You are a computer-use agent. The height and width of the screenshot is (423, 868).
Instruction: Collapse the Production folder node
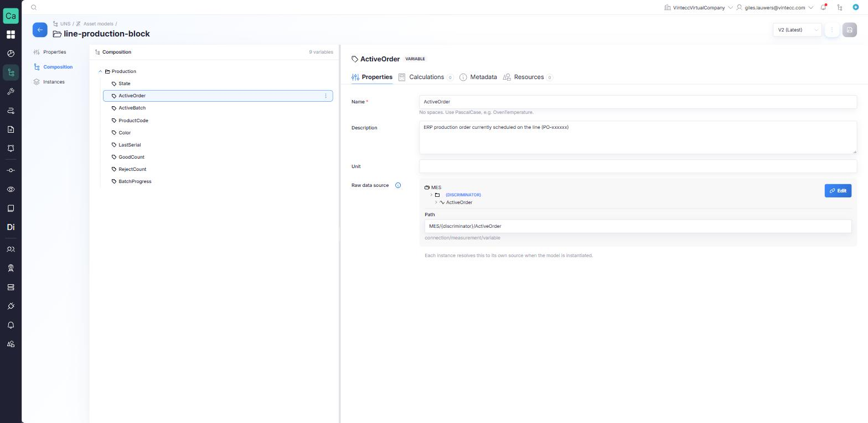pyautogui.click(x=100, y=71)
